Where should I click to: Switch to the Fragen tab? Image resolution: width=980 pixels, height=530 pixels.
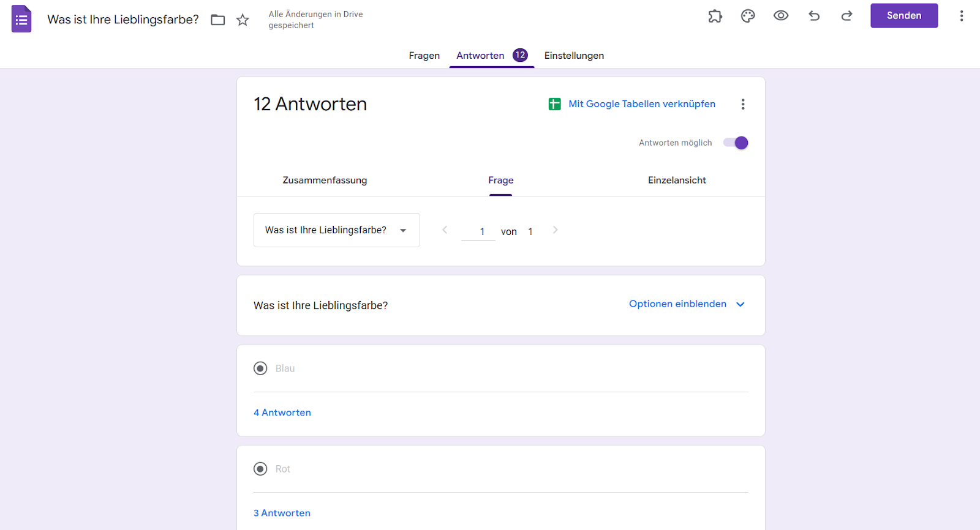click(424, 56)
